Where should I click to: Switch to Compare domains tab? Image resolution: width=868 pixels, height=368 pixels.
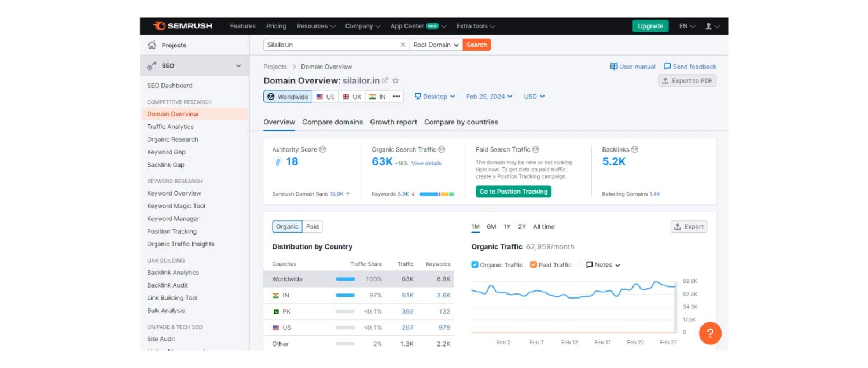pyautogui.click(x=332, y=122)
